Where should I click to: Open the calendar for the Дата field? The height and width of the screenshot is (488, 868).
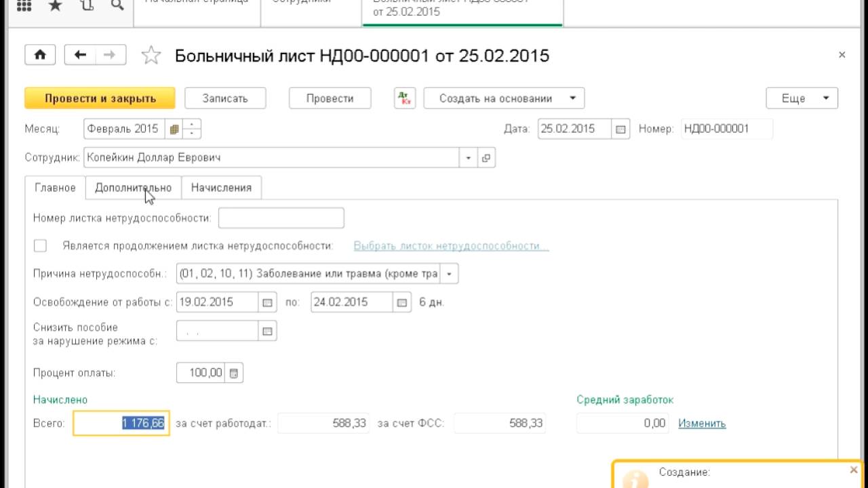(x=620, y=129)
